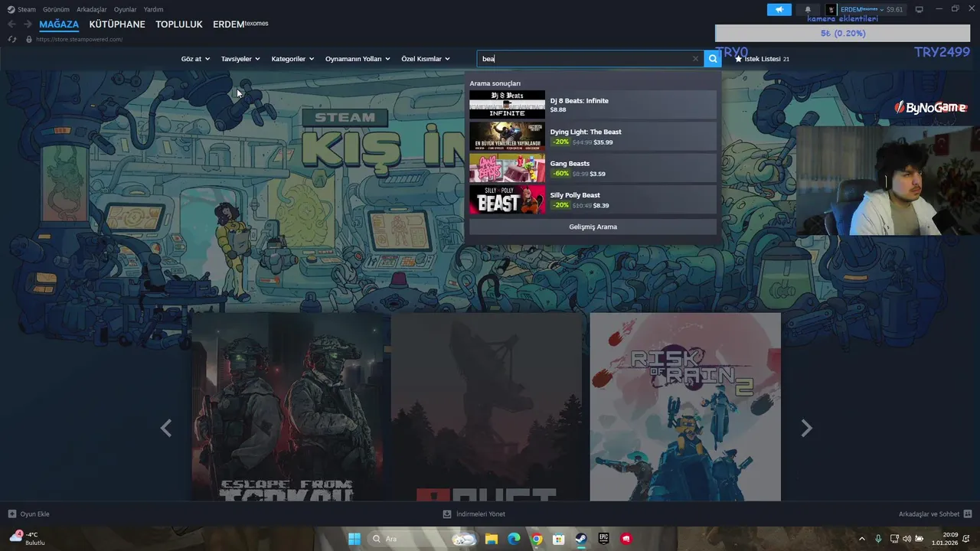980x551 pixels.
Task: Click Gelişmiş Arama button
Action: [593, 227]
